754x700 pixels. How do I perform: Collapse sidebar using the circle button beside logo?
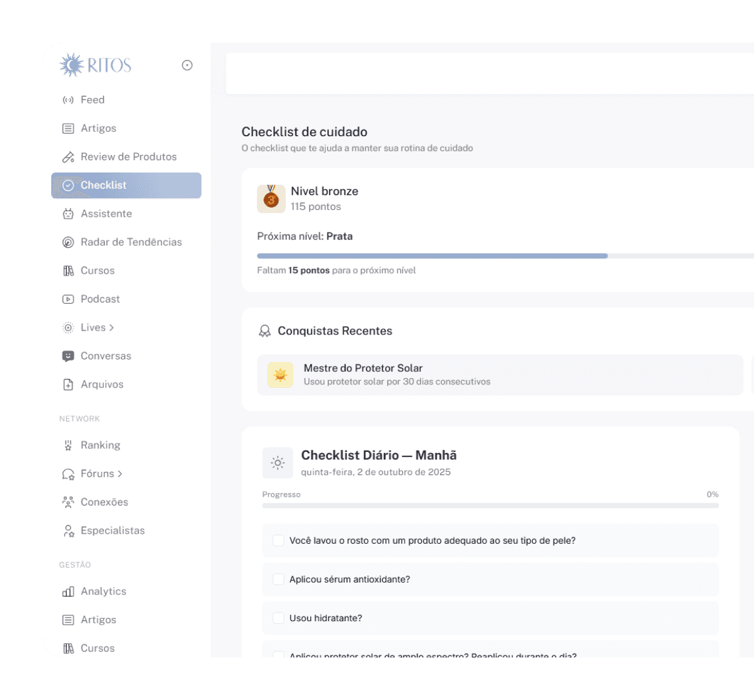(x=187, y=65)
